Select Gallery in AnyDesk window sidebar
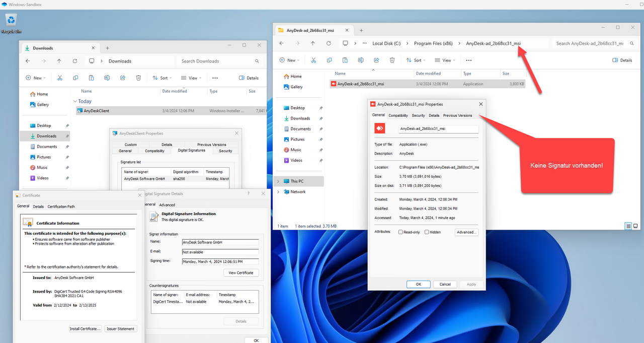This screenshot has width=644, height=343. pos(296,87)
